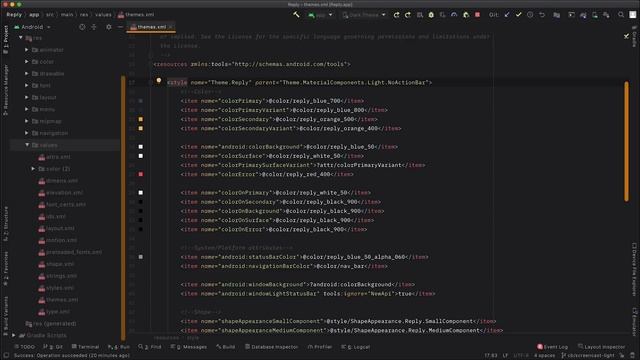The image size is (640, 360).
Task: Open styles.xml in the project tree
Action: (56, 288)
